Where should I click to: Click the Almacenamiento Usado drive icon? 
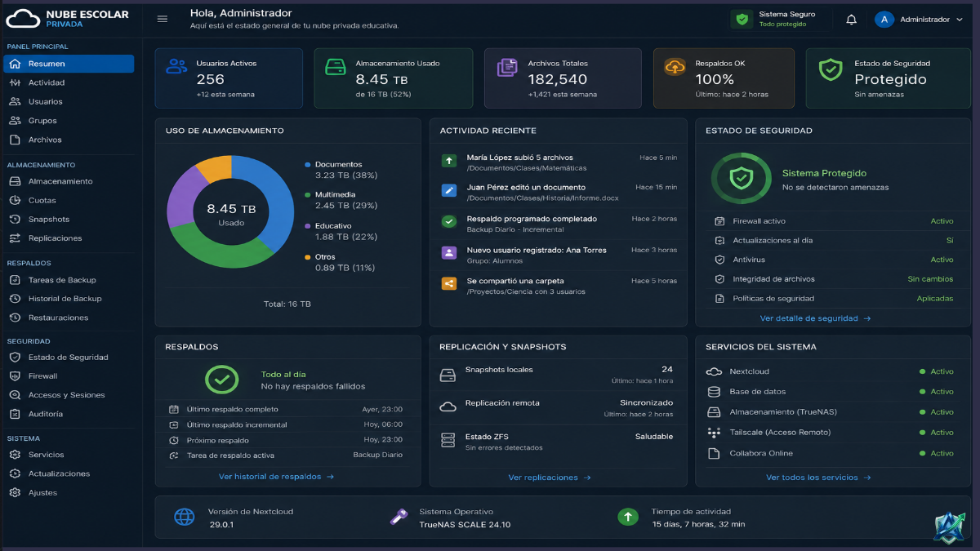point(336,67)
